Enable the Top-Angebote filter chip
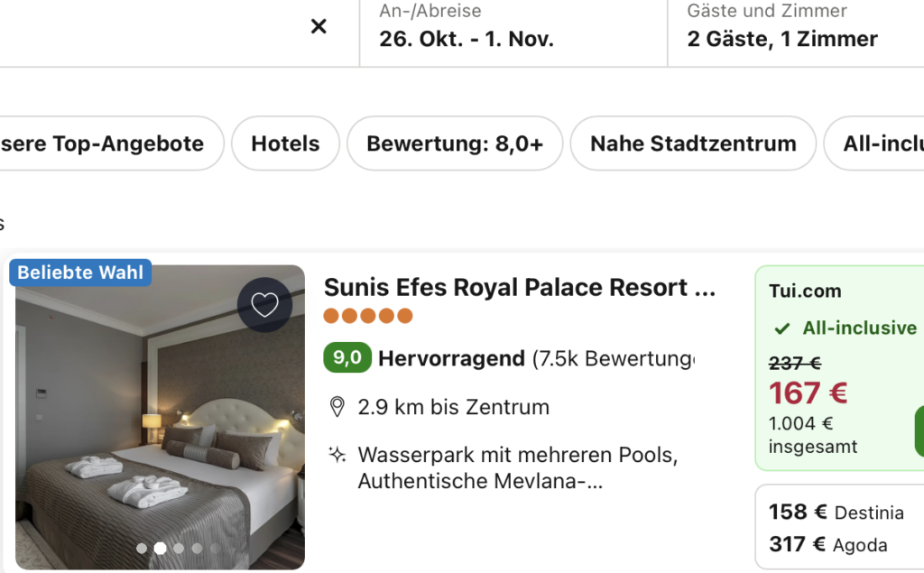This screenshot has height=573, width=924. [109, 143]
